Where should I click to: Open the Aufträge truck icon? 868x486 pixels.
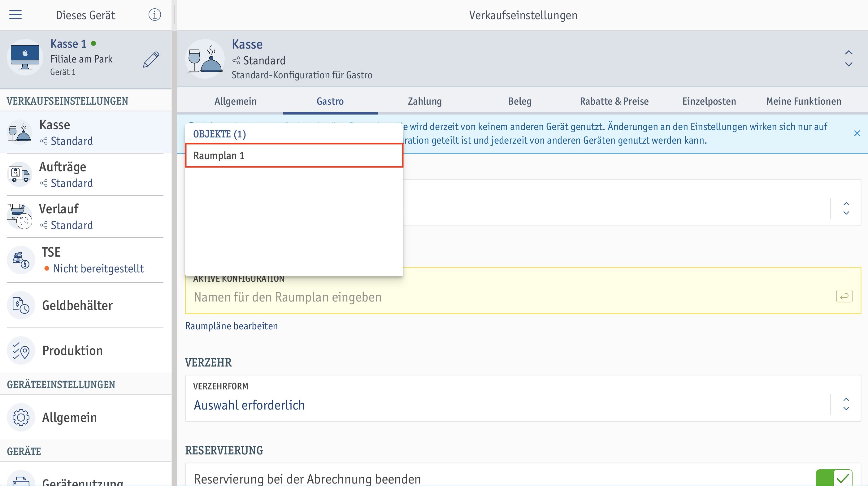coord(20,174)
